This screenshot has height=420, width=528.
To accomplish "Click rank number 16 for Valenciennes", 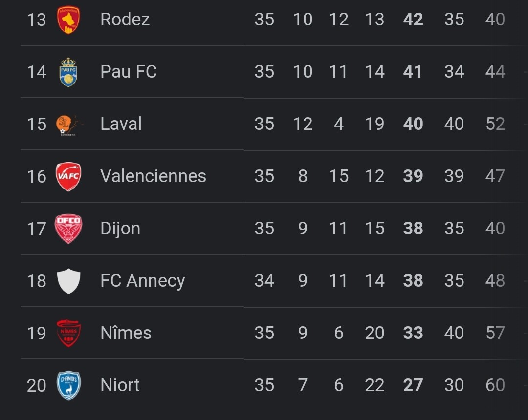I will tap(36, 176).
